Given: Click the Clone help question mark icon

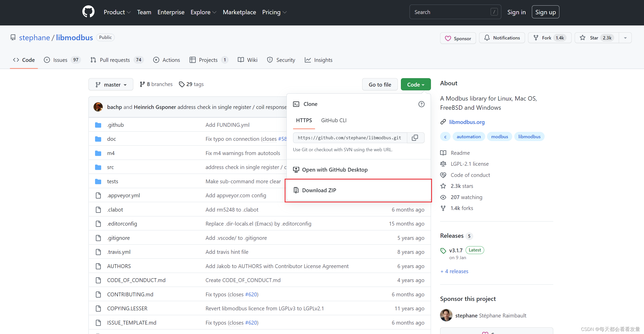Looking at the screenshot, I should tap(421, 104).
